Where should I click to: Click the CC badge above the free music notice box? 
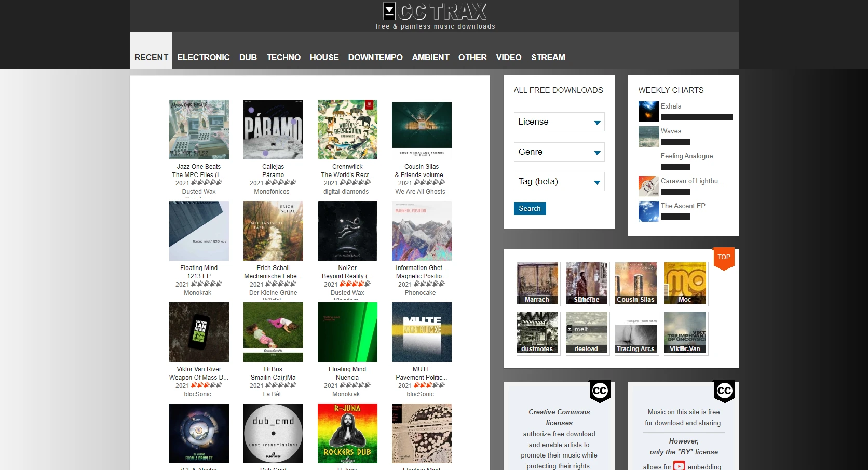point(724,391)
